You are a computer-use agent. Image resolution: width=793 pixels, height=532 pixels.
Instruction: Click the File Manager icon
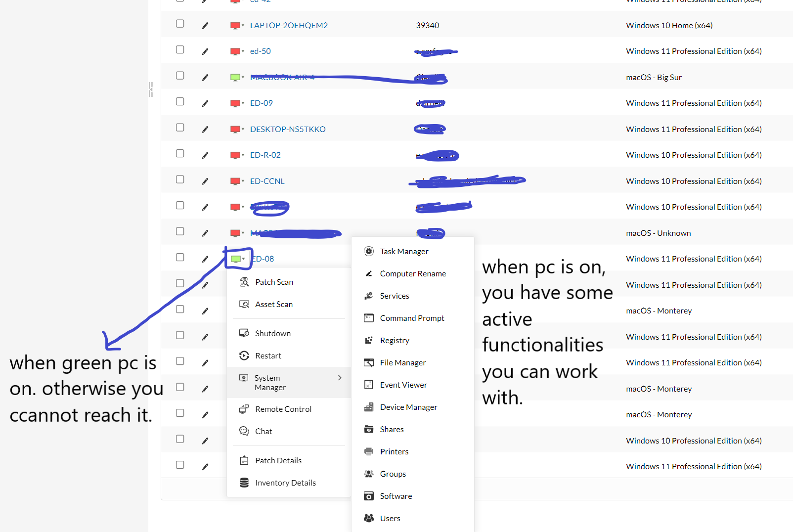pyautogui.click(x=369, y=362)
